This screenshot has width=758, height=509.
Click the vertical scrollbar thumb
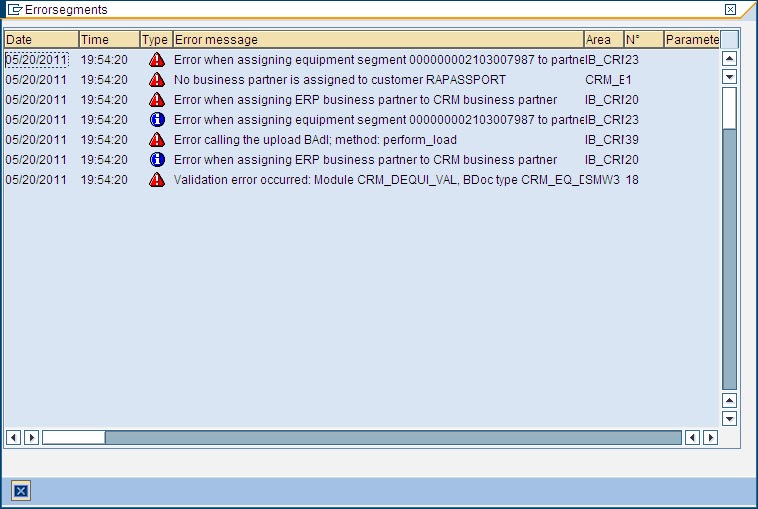point(729,108)
